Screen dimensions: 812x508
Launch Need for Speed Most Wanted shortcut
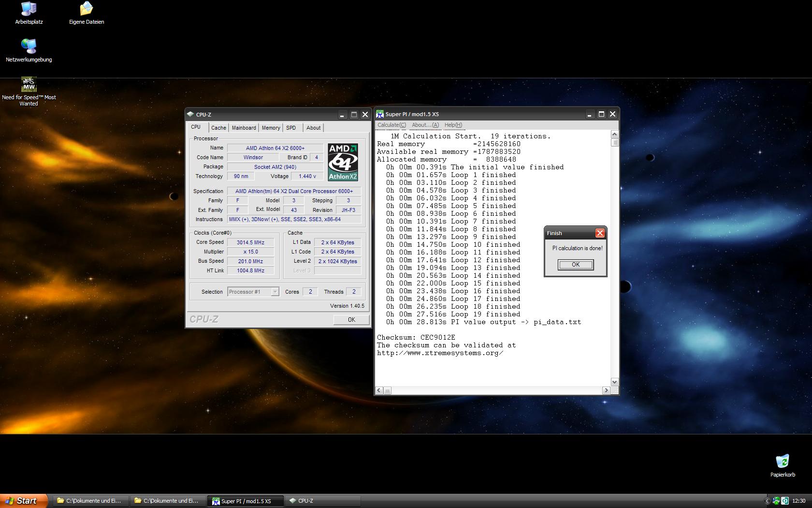click(x=29, y=85)
